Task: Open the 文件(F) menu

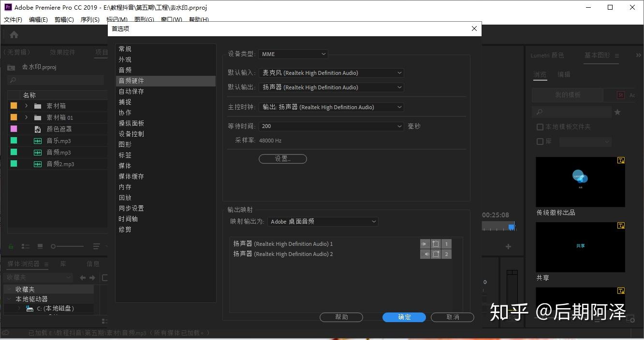Action: click(x=13, y=20)
